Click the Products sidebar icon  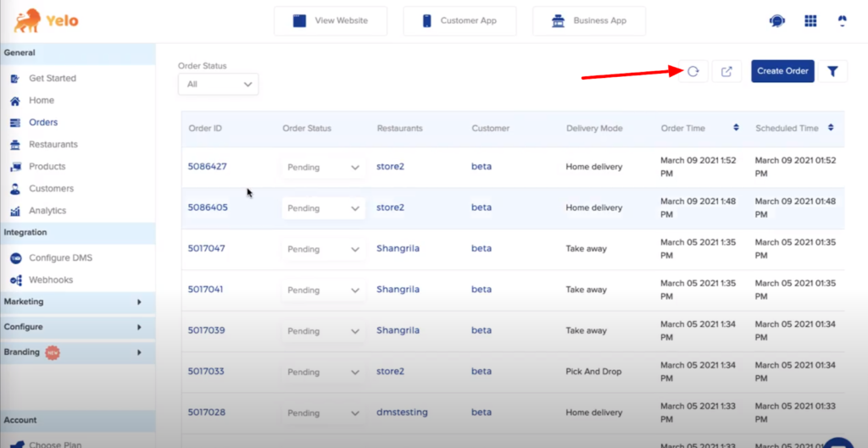click(x=15, y=167)
